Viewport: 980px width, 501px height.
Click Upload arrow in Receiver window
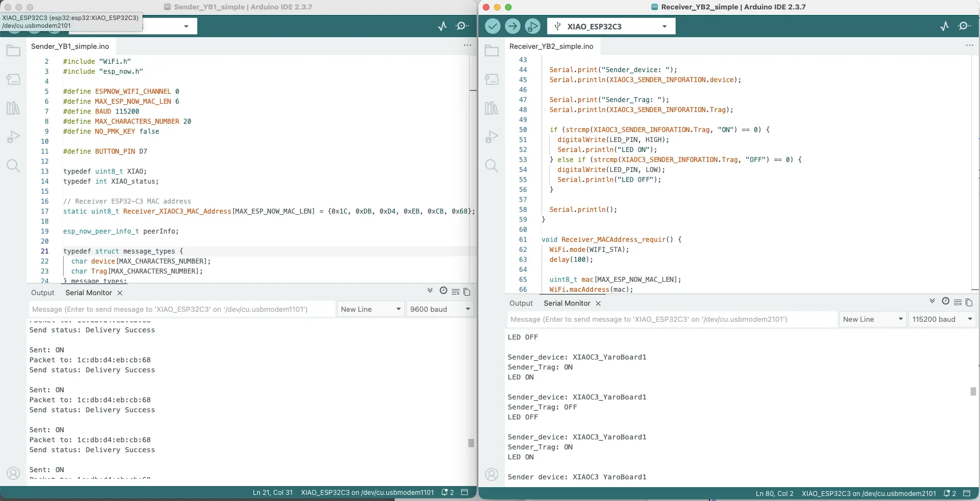pos(513,26)
